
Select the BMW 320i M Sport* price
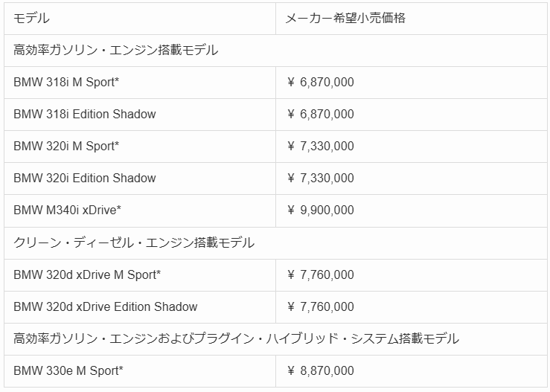coord(321,146)
